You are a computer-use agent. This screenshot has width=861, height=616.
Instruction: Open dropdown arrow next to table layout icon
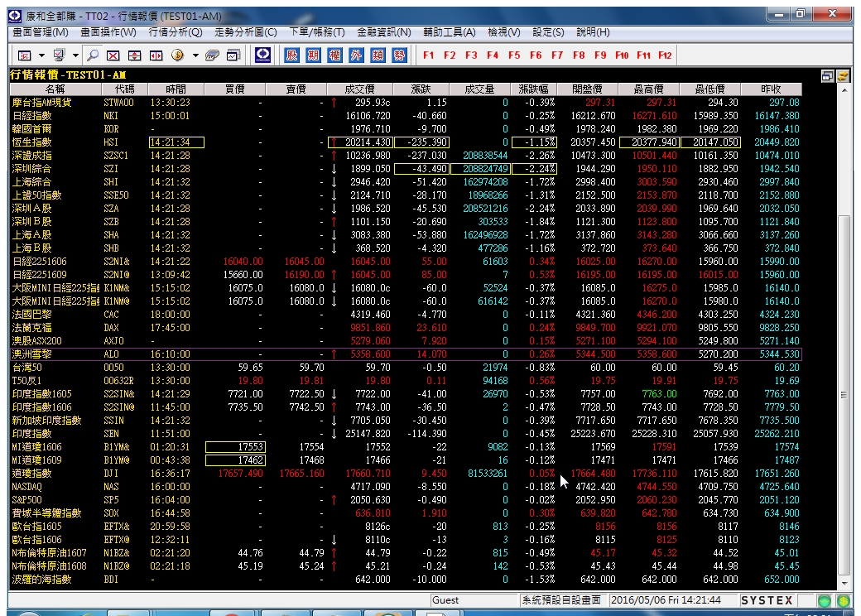41,55
